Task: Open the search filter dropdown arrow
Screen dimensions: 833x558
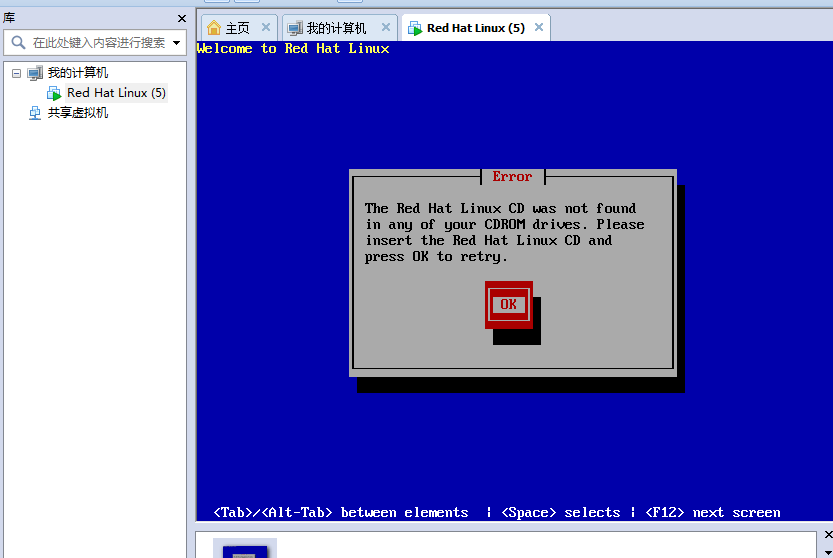Action: point(176,43)
